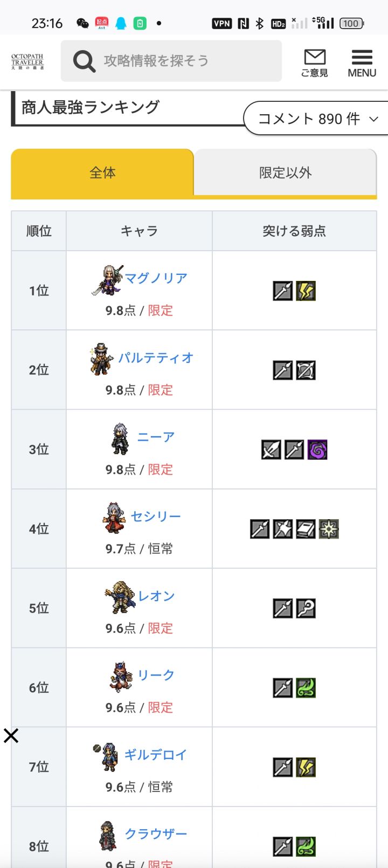Click the tome weakness icon for セシリー
This screenshot has height=868, width=388.
pos(306,529)
